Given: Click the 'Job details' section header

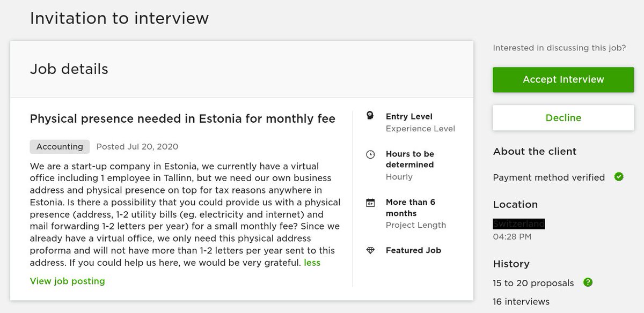Looking at the screenshot, I should click(69, 69).
